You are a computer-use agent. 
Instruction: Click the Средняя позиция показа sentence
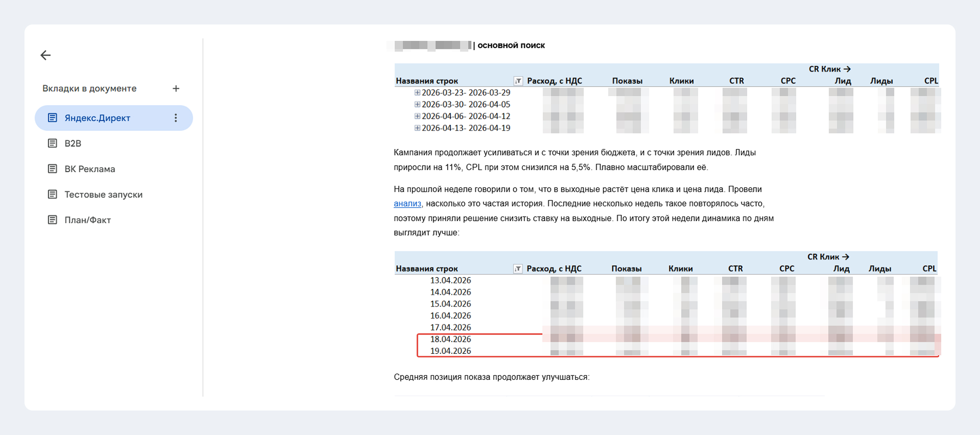pyautogui.click(x=492, y=377)
